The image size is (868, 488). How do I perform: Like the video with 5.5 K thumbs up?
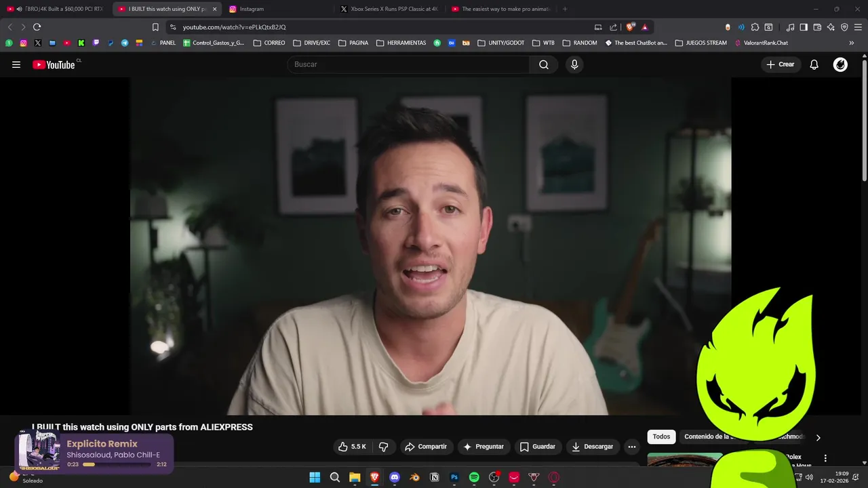(x=352, y=447)
